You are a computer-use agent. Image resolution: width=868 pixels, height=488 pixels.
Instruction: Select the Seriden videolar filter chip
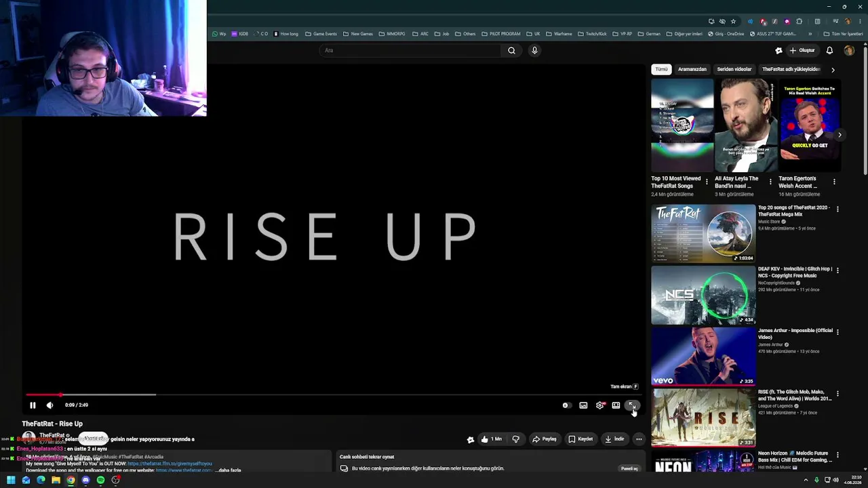[734, 69]
